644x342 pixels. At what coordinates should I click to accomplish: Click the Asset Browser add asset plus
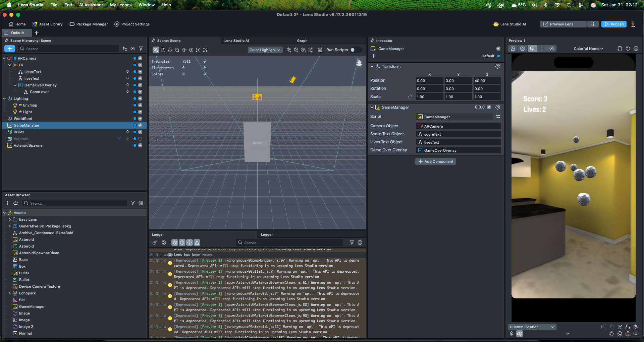(x=8, y=203)
